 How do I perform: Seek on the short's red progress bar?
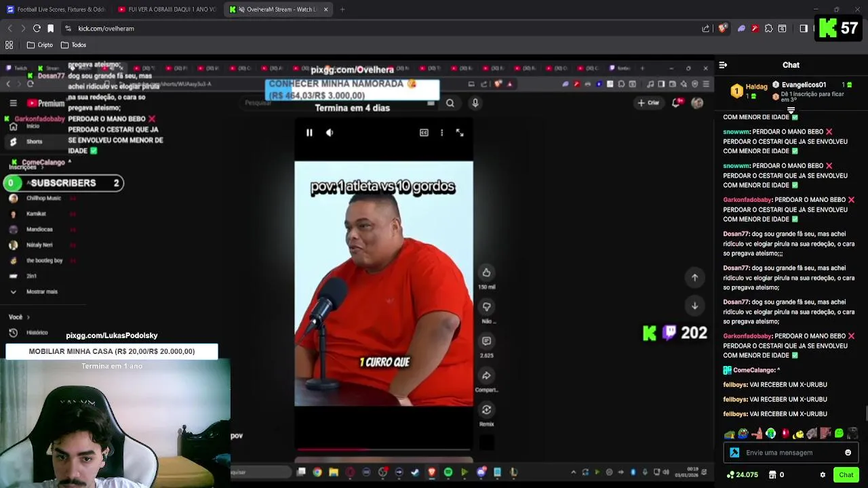click(383, 449)
